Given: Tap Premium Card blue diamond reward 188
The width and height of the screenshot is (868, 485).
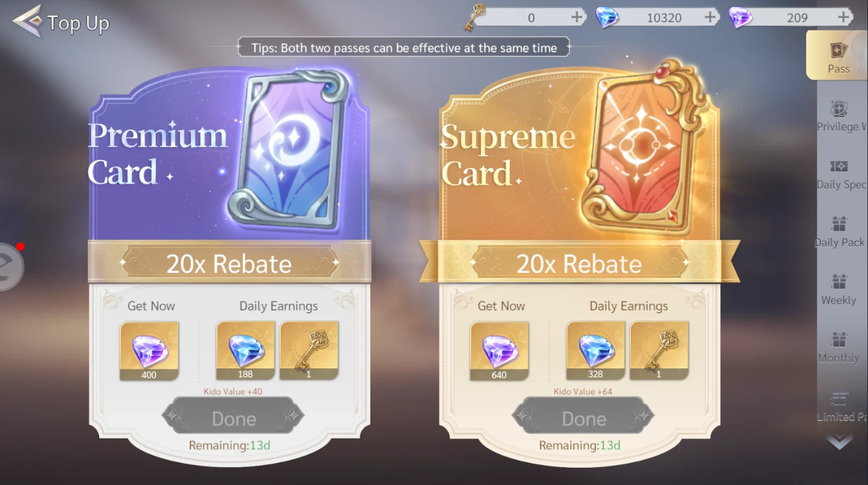Looking at the screenshot, I should click(246, 351).
